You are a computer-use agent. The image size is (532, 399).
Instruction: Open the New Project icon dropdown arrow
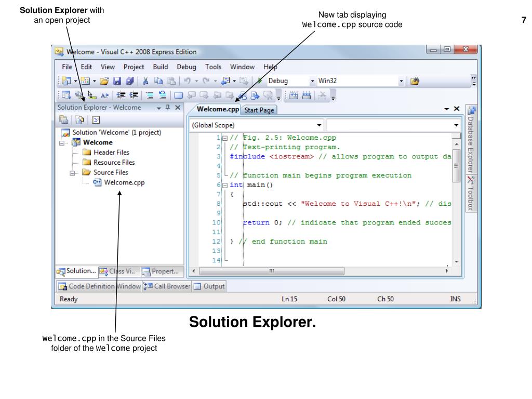click(75, 81)
